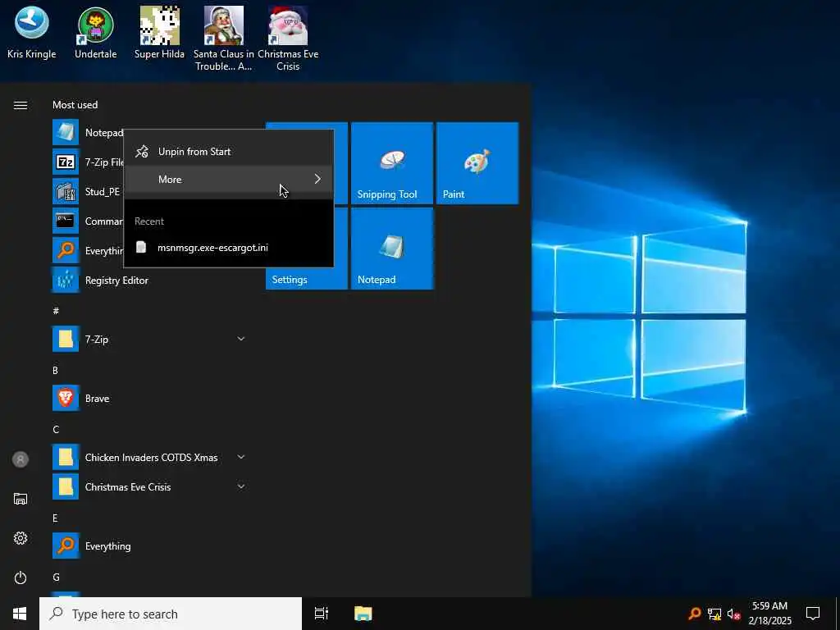Screen dimensions: 840x630
Task: Expand Chicken Invaders COTDS Xmas folder chevron
Action: [x=241, y=457]
